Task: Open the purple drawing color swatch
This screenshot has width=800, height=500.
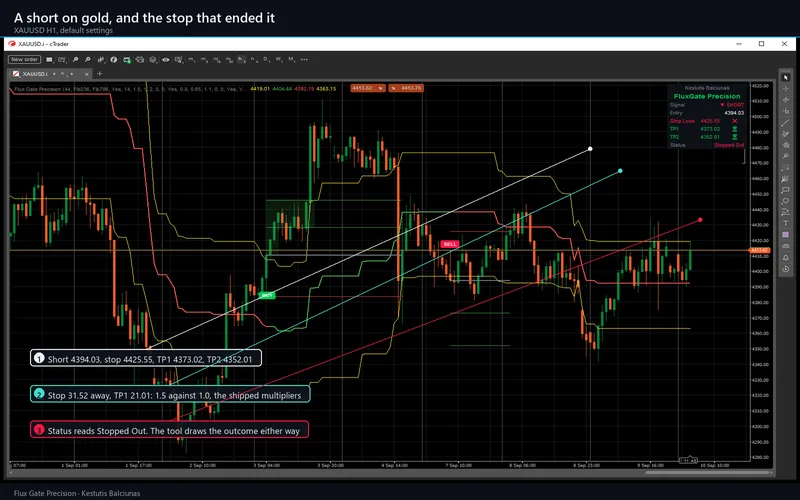Action: coord(786,234)
